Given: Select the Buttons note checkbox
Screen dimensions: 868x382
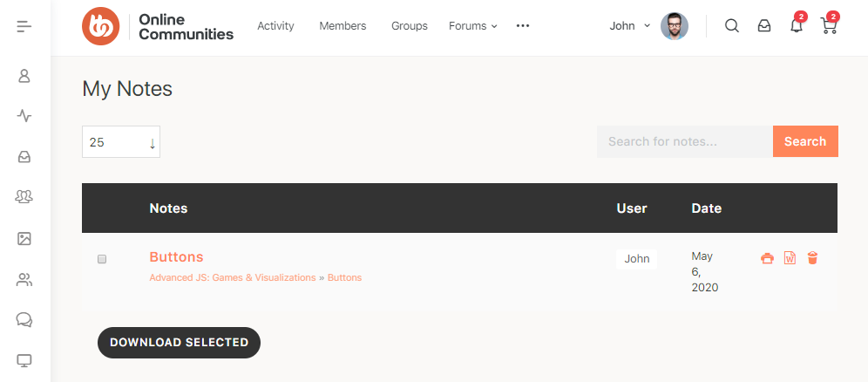Looking at the screenshot, I should point(102,259).
